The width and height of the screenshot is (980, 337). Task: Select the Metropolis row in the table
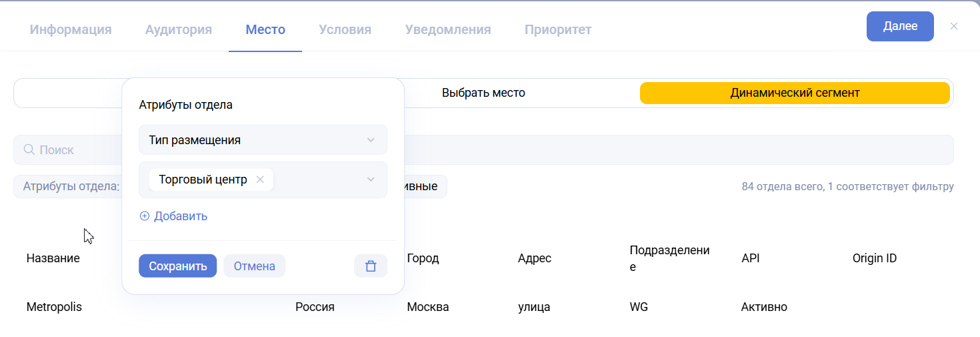tap(54, 307)
